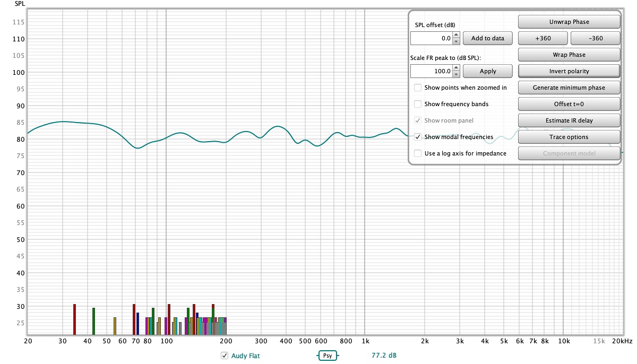Screen dimensions: 637x364
Task: Decrease SPL offset with down arrow
Action: point(456,41)
